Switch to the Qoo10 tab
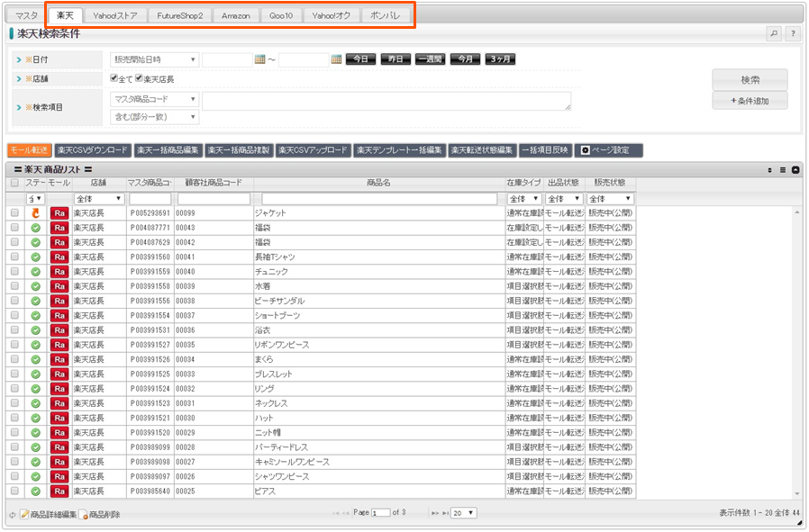The width and height of the screenshot is (809, 532). pyautogui.click(x=281, y=15)
